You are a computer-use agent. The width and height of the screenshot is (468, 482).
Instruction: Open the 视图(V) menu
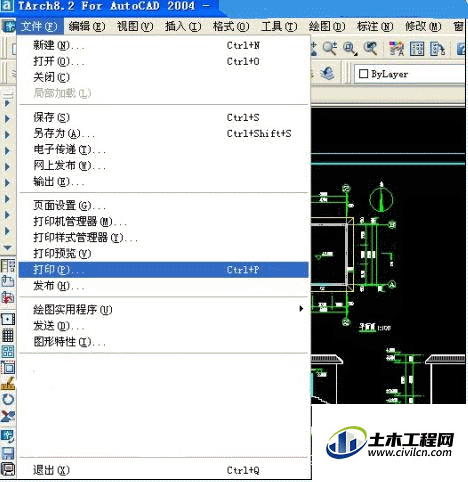coord(135,26)
